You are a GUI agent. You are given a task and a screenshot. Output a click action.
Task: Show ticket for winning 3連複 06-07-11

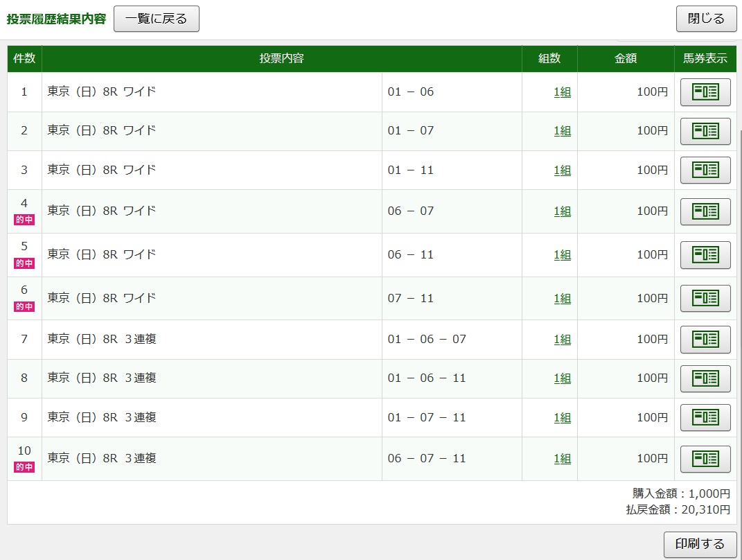tap(705, 459)
